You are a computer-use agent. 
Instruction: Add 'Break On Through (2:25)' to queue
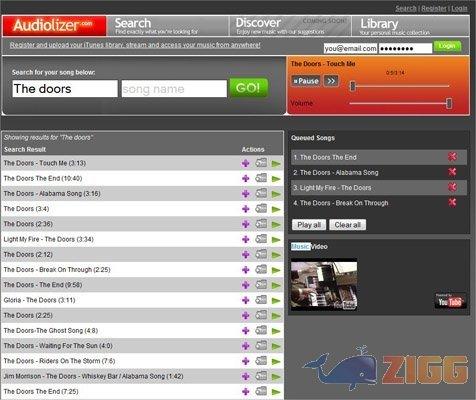246,270
